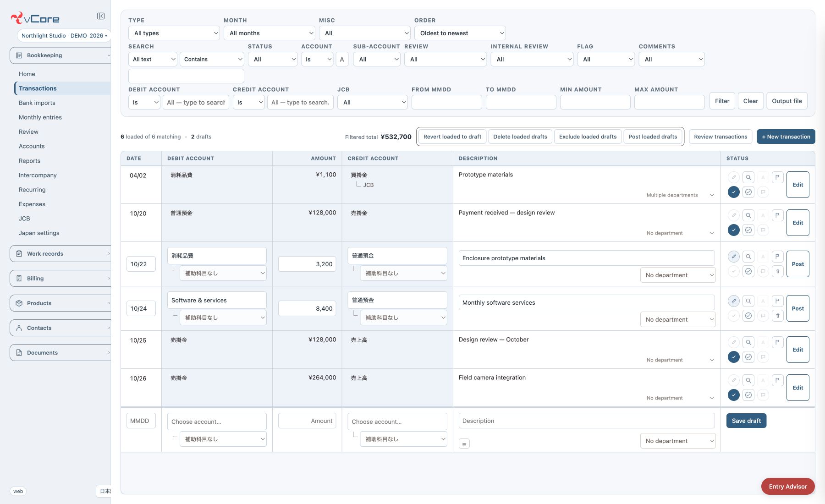Screen dimensions: 825x504
Task: Open magnifier search for Prototype materials row
Action: [748, 177]
